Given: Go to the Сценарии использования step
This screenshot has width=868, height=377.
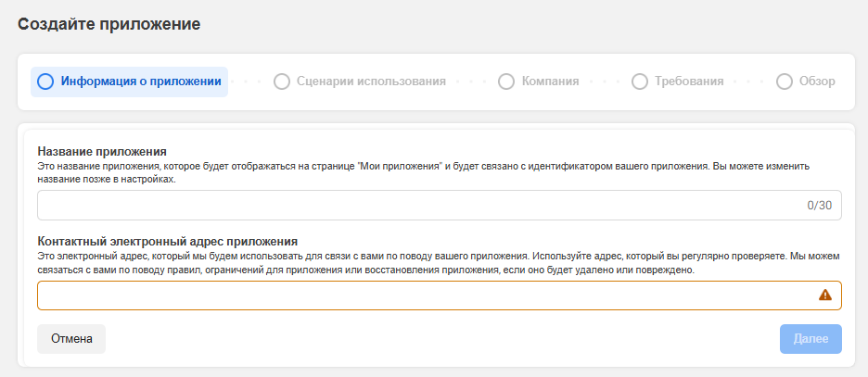Looking at the screenshot, I should pyautogui.click(x=371, y=82).
